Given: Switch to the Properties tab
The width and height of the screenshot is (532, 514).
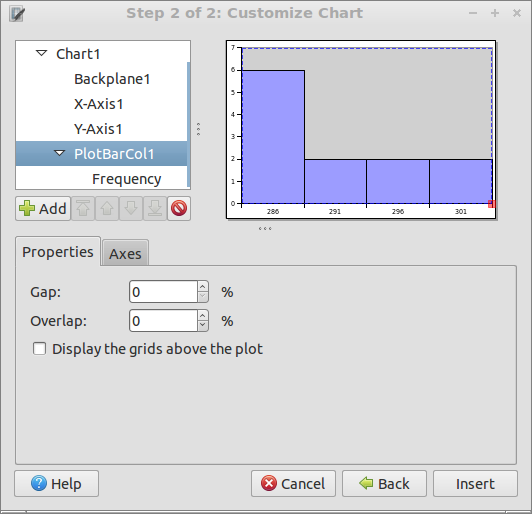Looking at the screenshot, I should coord(58,252).
